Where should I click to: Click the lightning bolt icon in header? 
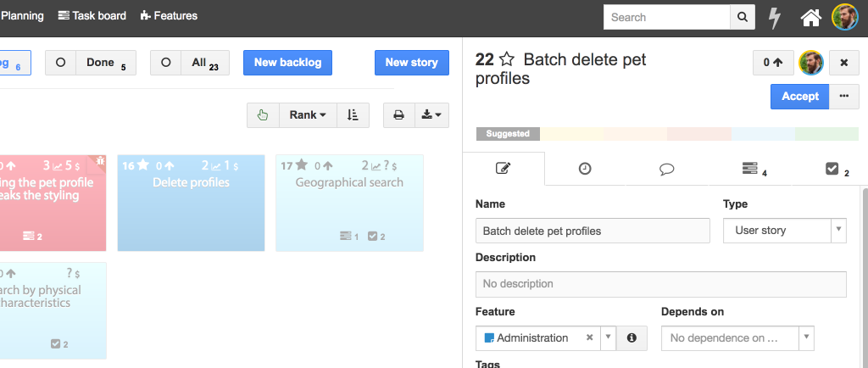[x=774, y=17]
